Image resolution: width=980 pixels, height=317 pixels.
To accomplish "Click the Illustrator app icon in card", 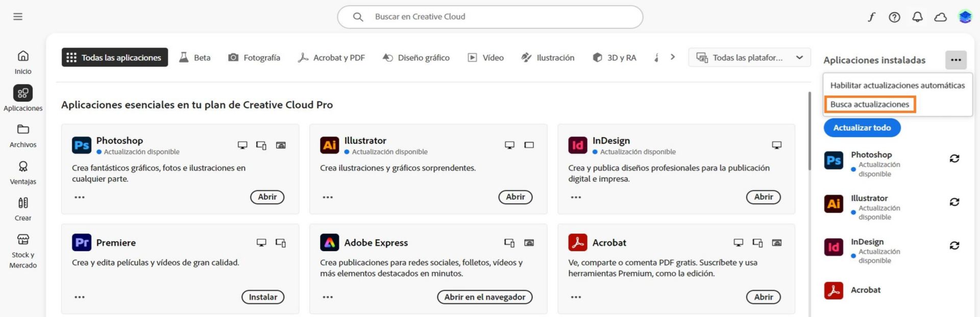I will pos(330,145).
